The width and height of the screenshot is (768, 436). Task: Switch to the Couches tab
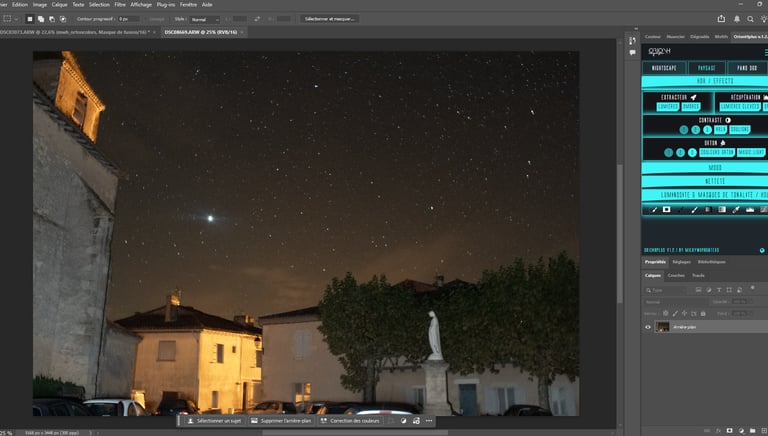point(676,275)
